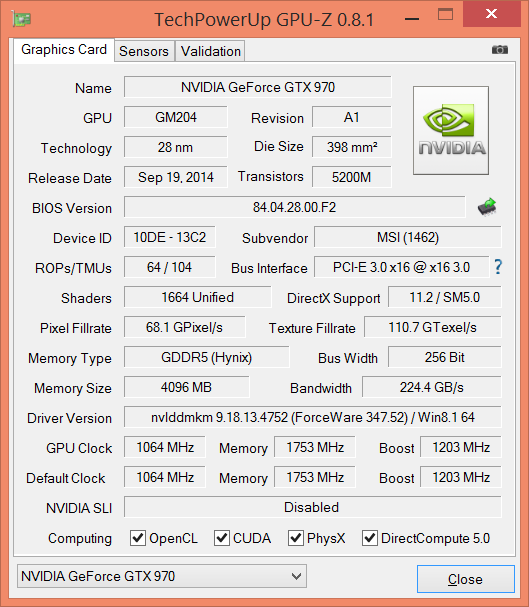Image resolution: width=529 pixels, height=607 pixels.
Task: Click the bus interface question mark
Action: tap(498, 267)
